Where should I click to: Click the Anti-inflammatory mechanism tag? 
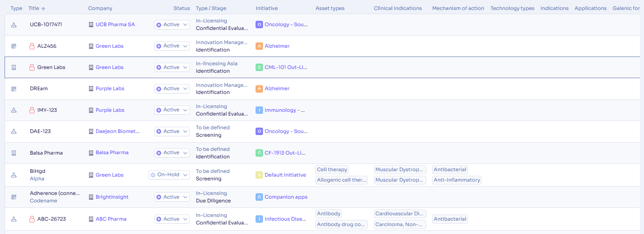[457, 180]
